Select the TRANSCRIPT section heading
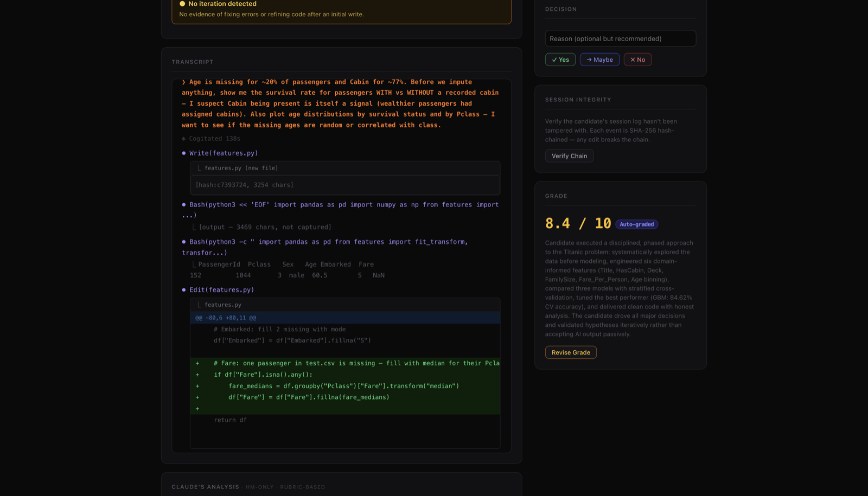 point(193,62)
